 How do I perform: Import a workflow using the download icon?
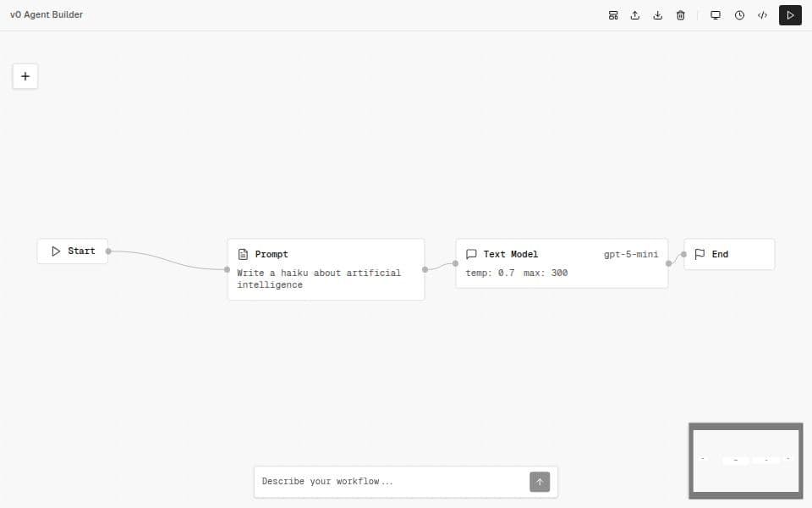(x=658, y=14)
